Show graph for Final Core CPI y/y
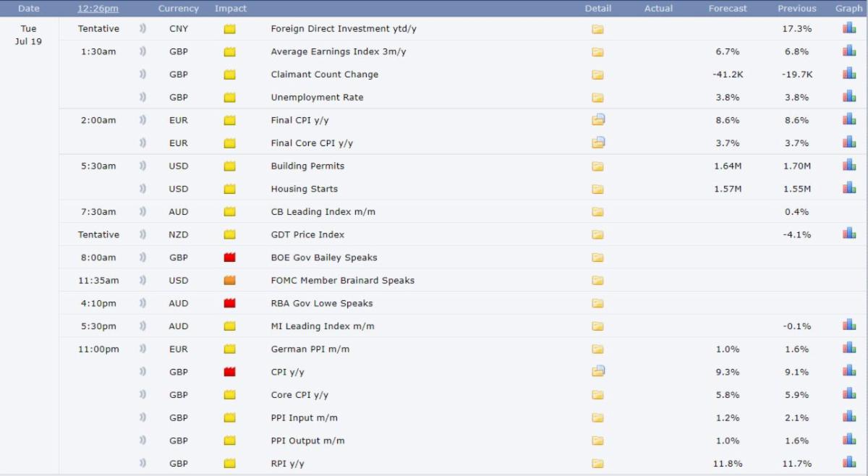Screen dimensions: 868x476 (x=849, y=142)
